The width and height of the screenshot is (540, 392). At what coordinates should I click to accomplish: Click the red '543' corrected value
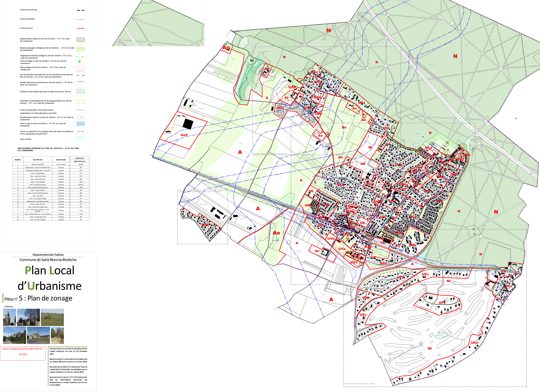82,185
